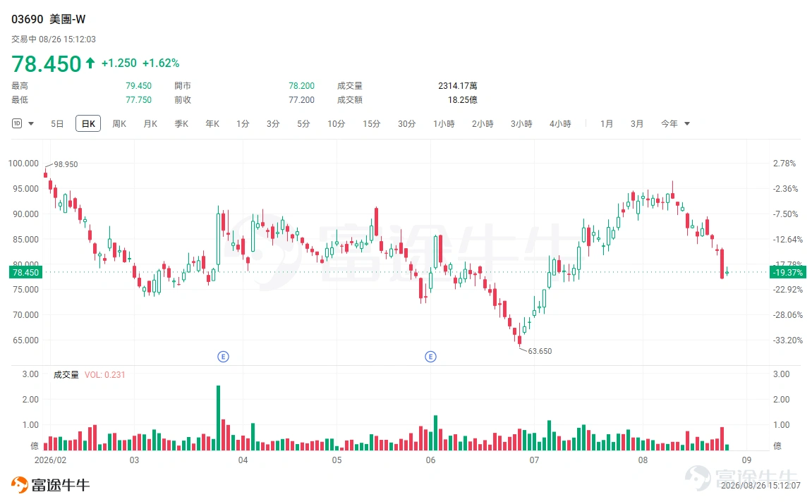Select the 日K daily candlestick tab
Image resolution: width=812 pixels, height=504 pixels.
[x=88, y=123]
